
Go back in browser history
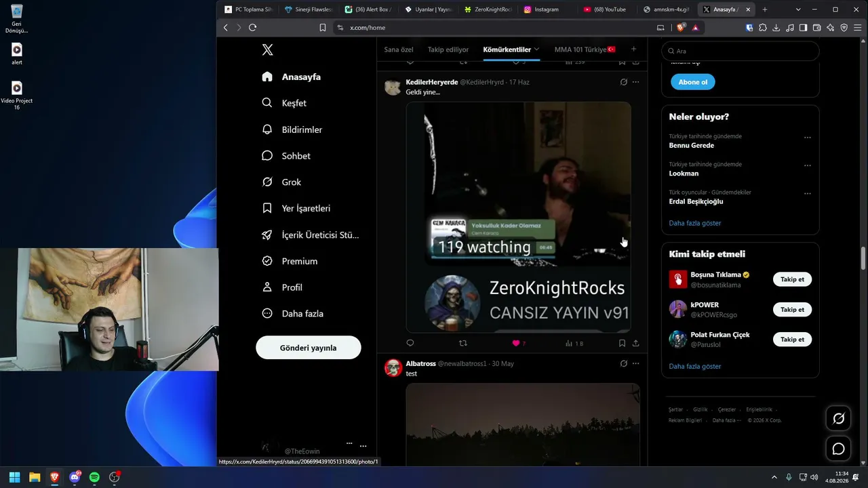click(226, 27)
